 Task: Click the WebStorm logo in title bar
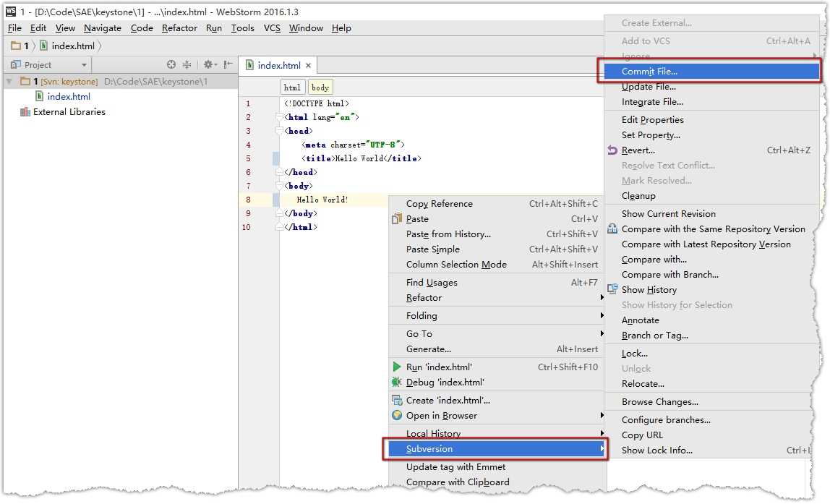coord(11,11)
